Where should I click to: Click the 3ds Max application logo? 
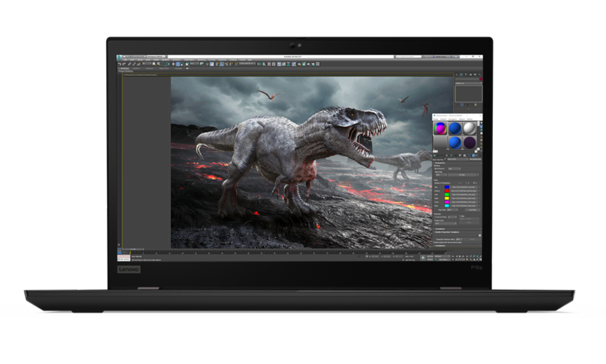pyautogui.click(x=119, y=57)
